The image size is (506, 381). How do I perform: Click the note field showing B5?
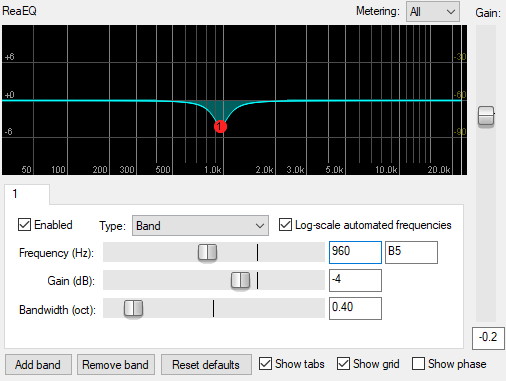point(411,252)
